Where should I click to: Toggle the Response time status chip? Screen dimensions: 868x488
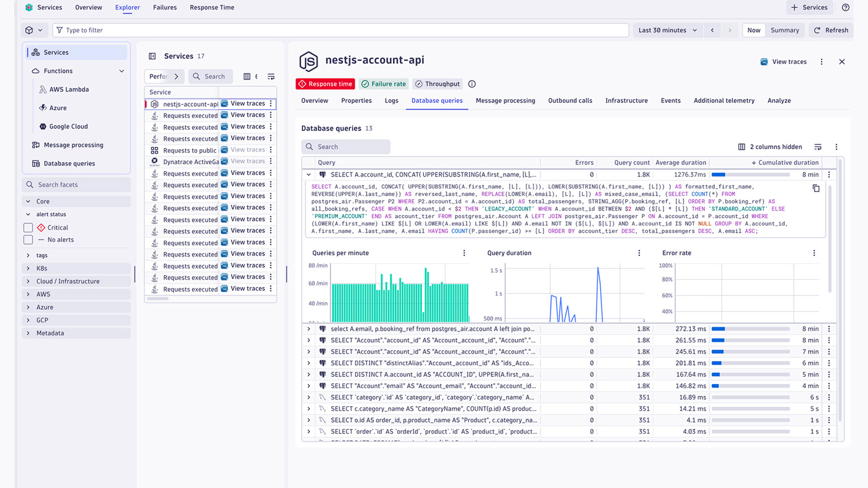click(325, 84)
